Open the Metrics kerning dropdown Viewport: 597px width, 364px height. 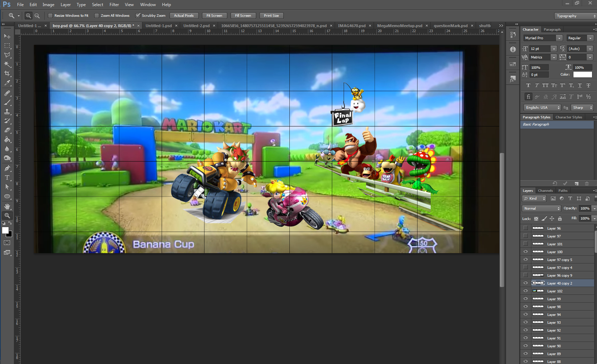554,57
